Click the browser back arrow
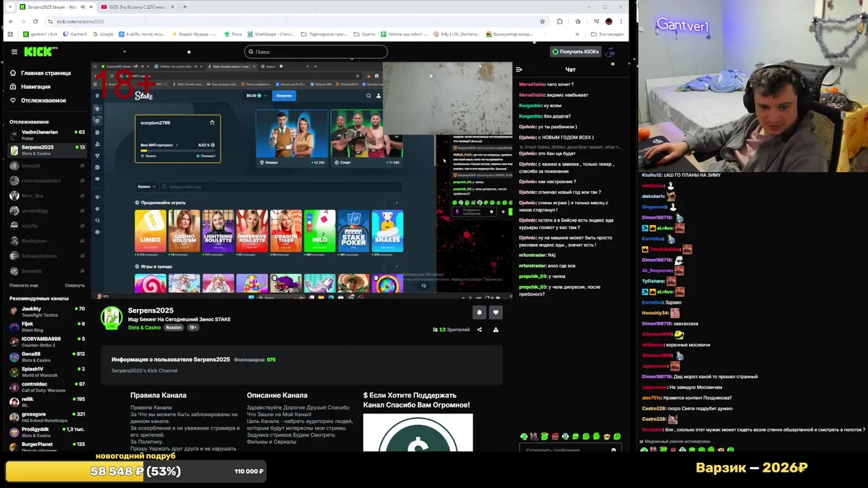The height and width of the screenshot is (488, 868). pyautogui.click(x=10, y=22)
